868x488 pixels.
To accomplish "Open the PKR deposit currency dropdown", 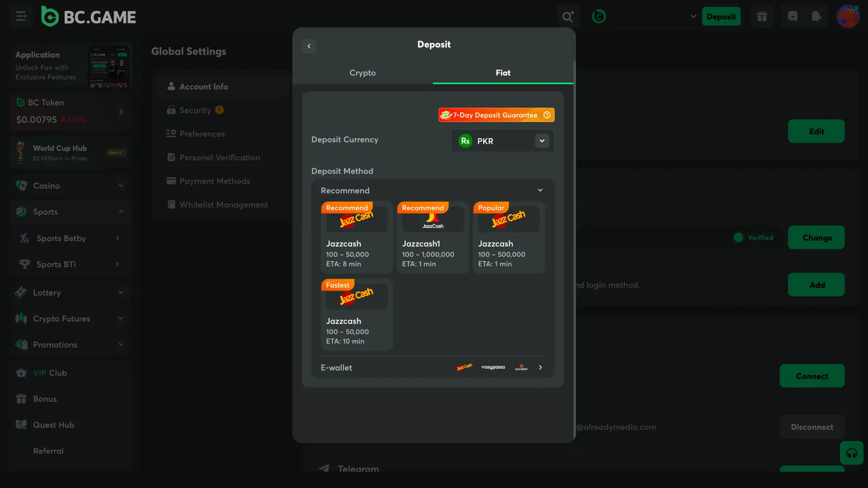I will coord(502,141).
